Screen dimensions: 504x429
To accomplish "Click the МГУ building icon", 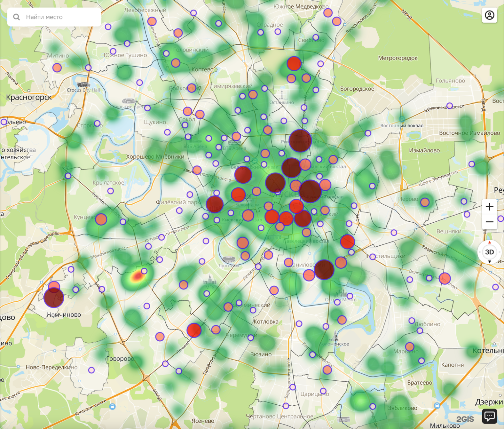I will [x=210, y=280].
